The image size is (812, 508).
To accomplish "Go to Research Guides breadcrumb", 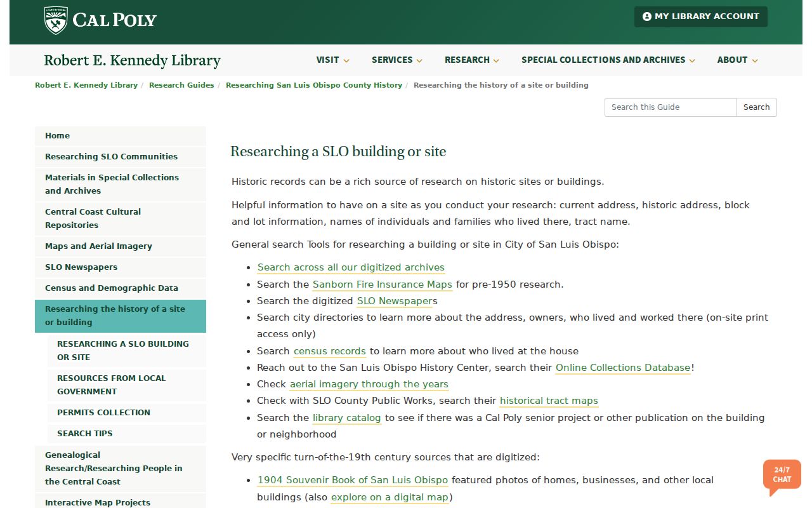I will tap(181, 85).
